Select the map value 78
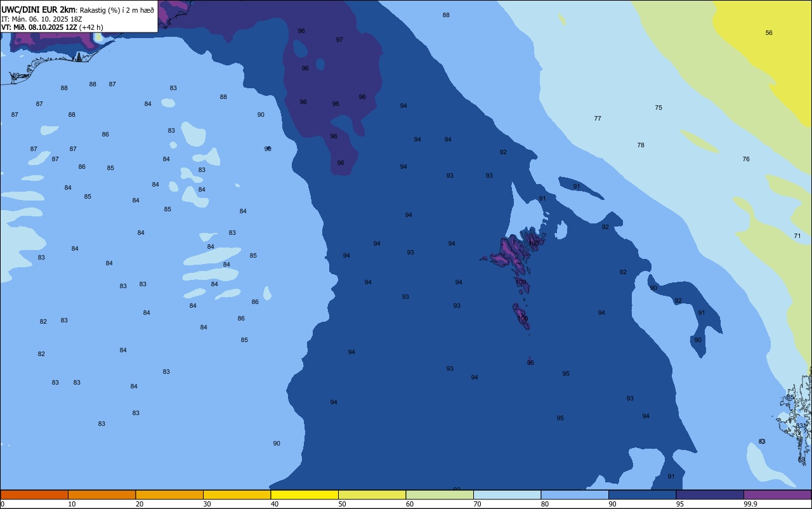Image resolution: width=812 pixels, height=509 pixels. point(641,145)
